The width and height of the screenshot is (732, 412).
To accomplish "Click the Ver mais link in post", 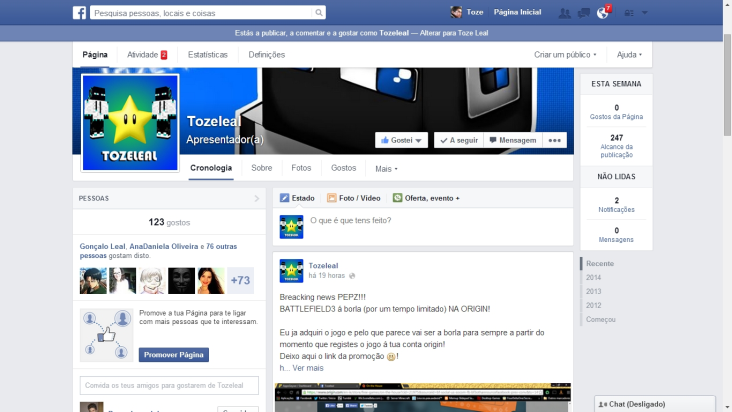I will 308,368.
